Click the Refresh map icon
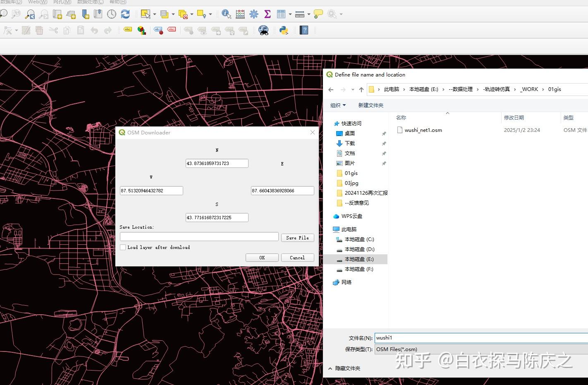 coord(125,14)
